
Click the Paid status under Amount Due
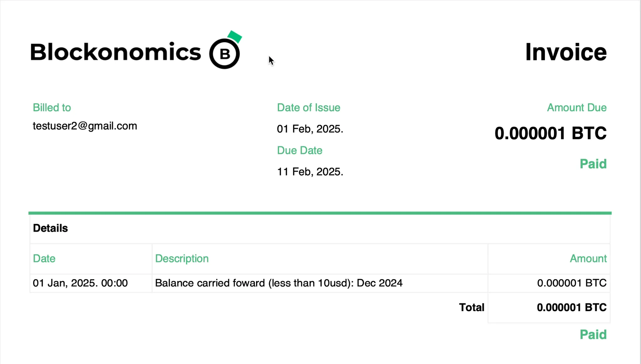593,164
